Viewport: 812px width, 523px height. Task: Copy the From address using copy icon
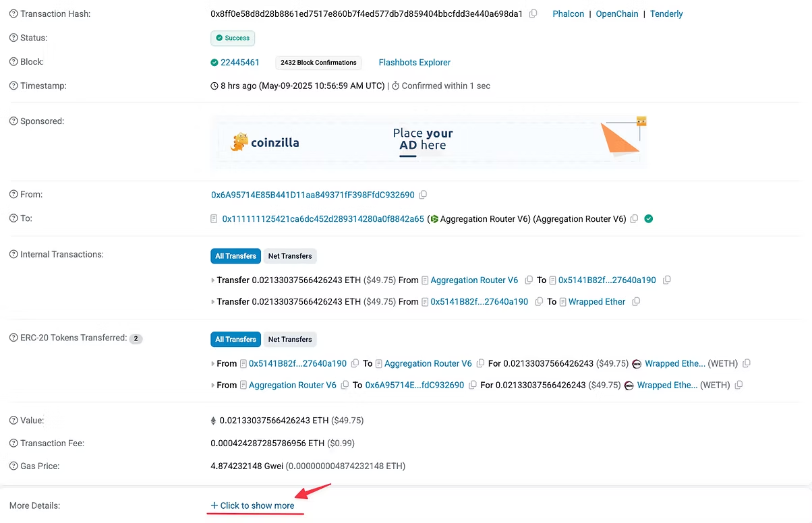tap(423, 194)
